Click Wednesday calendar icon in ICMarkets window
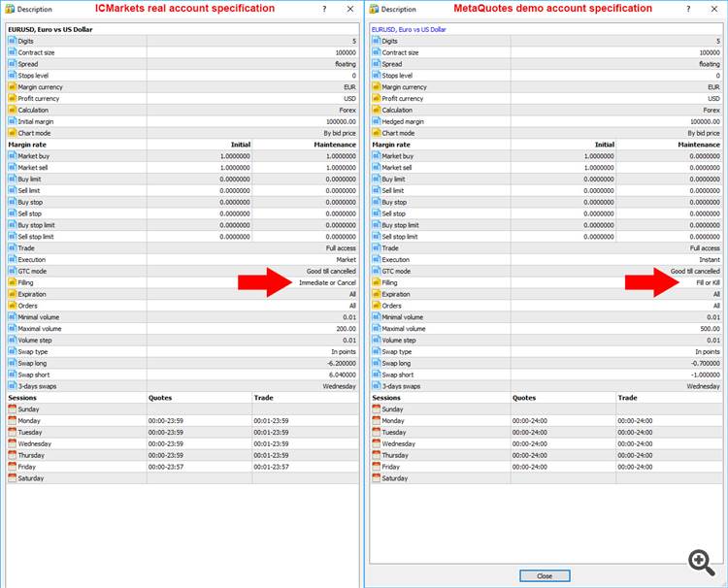 click(12, 443)
